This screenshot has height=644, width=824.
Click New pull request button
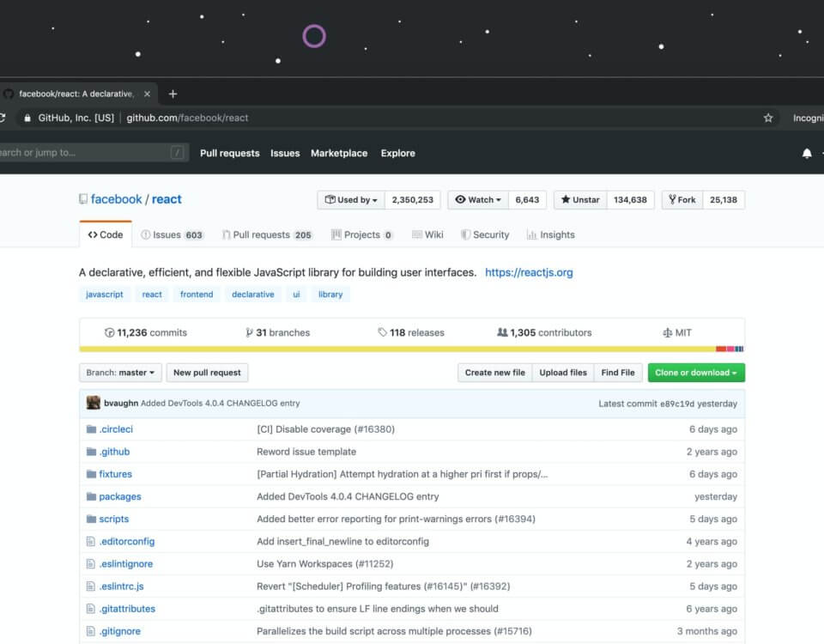(207, 373)
